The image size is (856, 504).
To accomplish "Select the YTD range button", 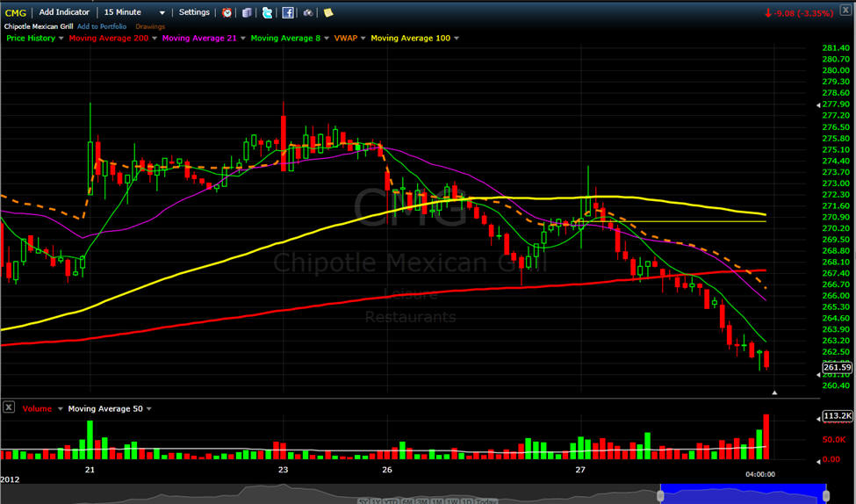I will pos(391,501).
